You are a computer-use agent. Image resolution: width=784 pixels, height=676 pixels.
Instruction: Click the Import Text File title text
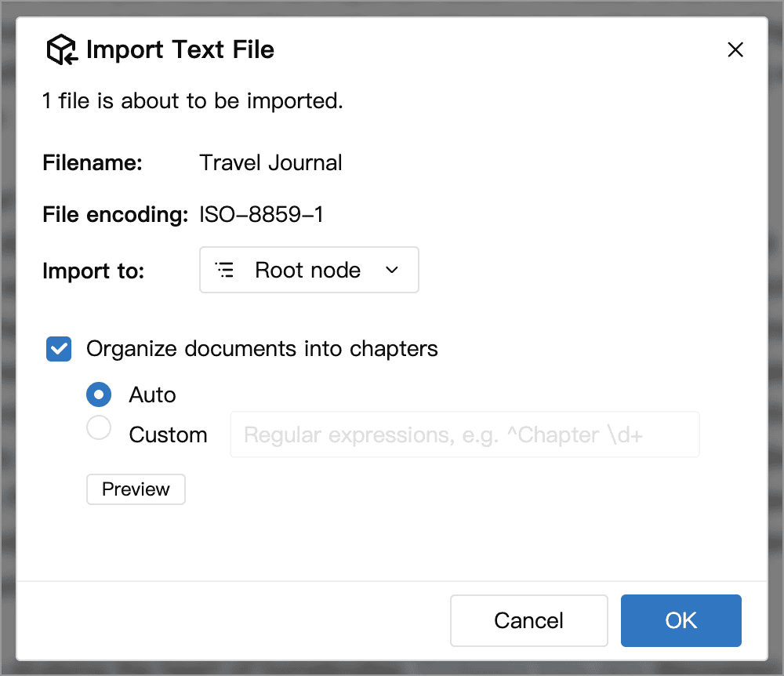(x=180, y=49)
